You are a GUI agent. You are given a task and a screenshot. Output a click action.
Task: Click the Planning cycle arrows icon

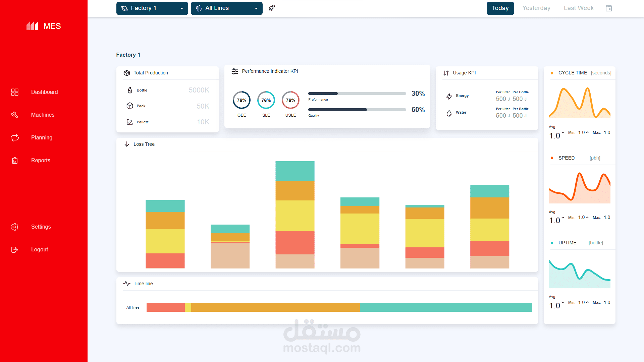point(15,138)
